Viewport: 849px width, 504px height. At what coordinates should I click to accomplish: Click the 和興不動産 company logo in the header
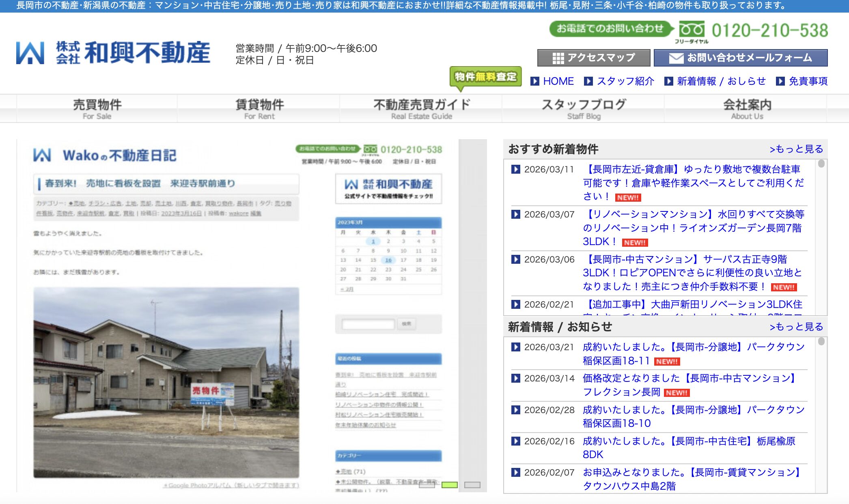[114, 52]
